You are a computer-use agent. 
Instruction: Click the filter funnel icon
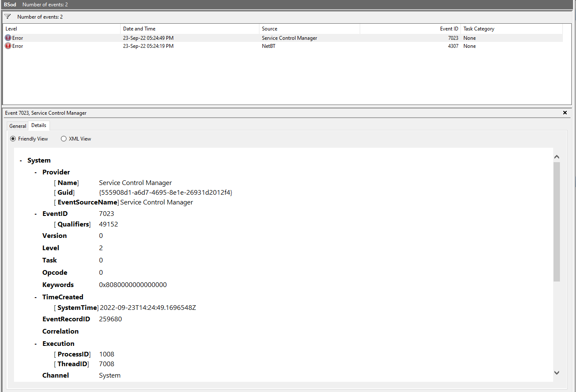(x=8, y=17)
